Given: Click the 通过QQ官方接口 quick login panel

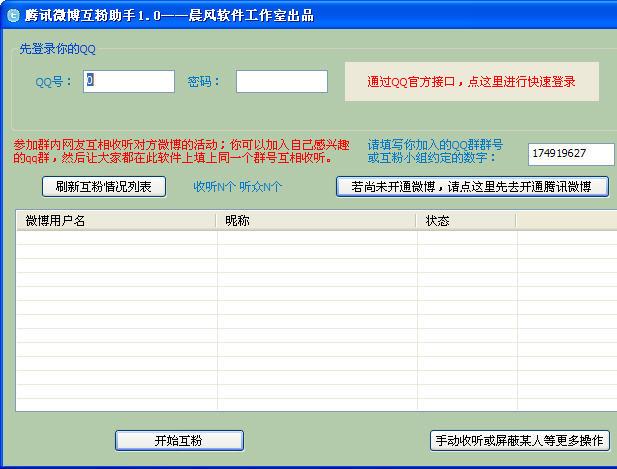Looking at the screenshot, I should tap(470, 81).
